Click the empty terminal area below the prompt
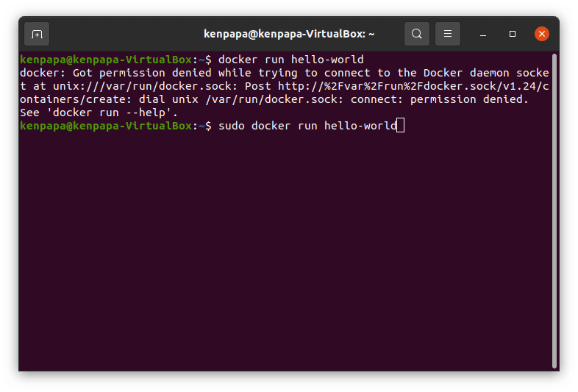 coord(285,251)
